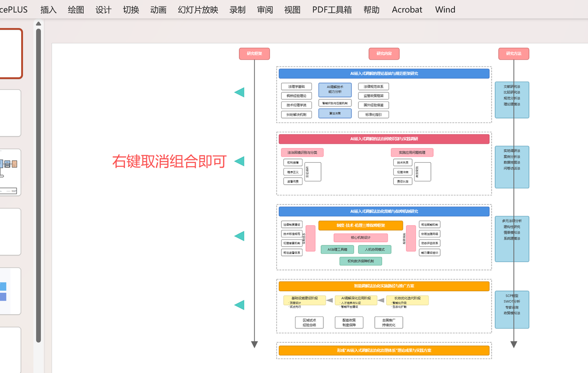588x373 pixels.
Task: Select the currently highlighted first slide thumbnail
Action: pos(10,53)
